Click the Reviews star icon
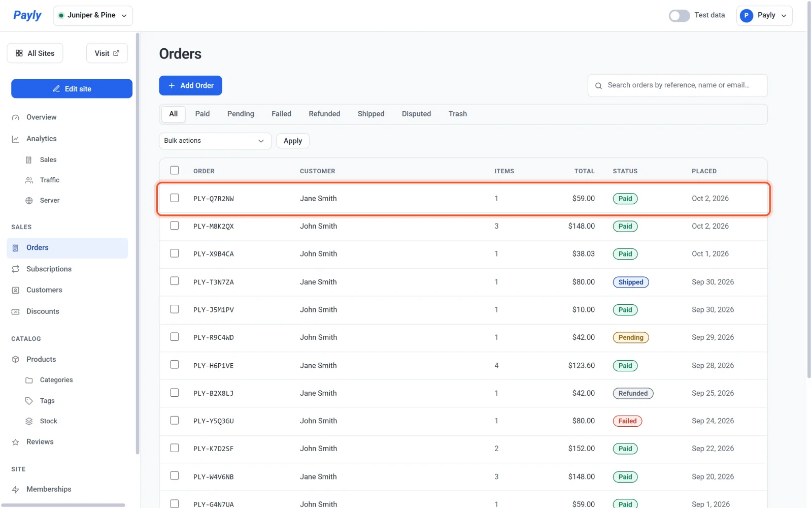Viewport: 812px width, 508px height. 16,442
